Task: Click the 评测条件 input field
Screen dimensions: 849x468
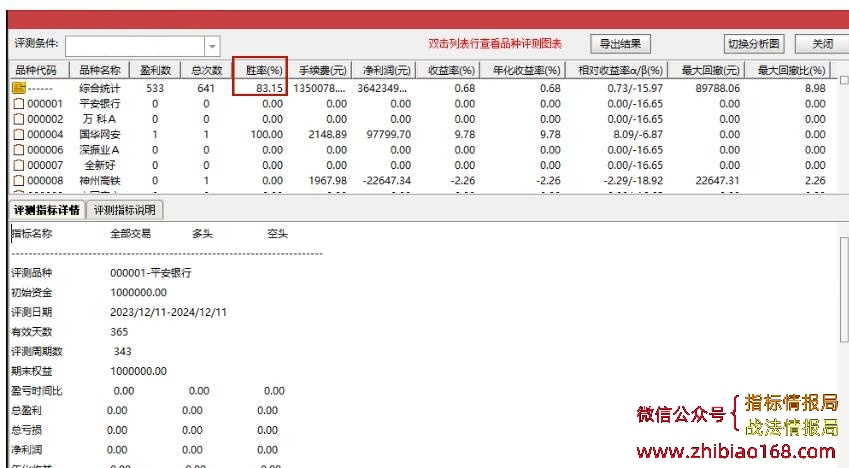Action: point(135,46)
